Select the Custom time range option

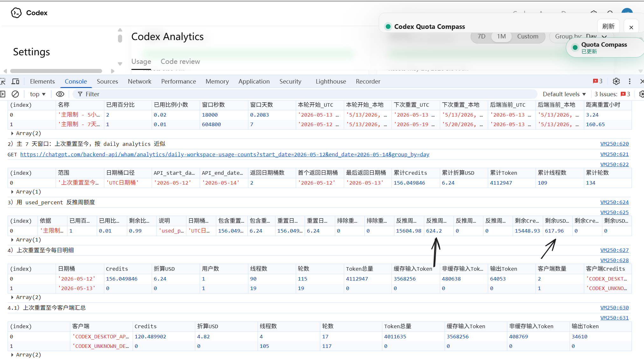pos(528,36)
